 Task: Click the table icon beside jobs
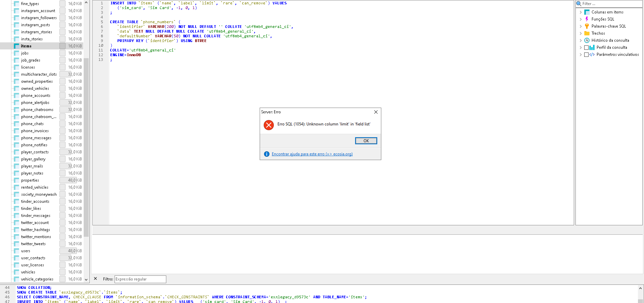(x=16, y=53)
